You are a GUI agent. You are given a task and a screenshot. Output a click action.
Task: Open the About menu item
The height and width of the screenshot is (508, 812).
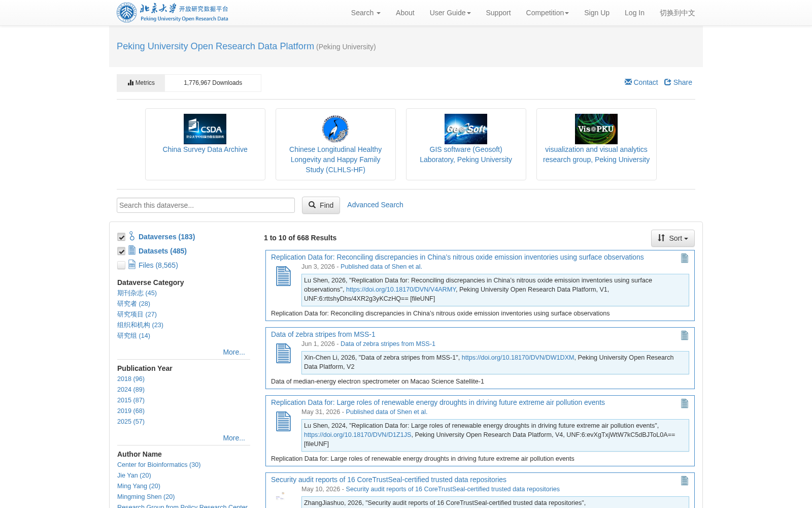click(405, 13)
